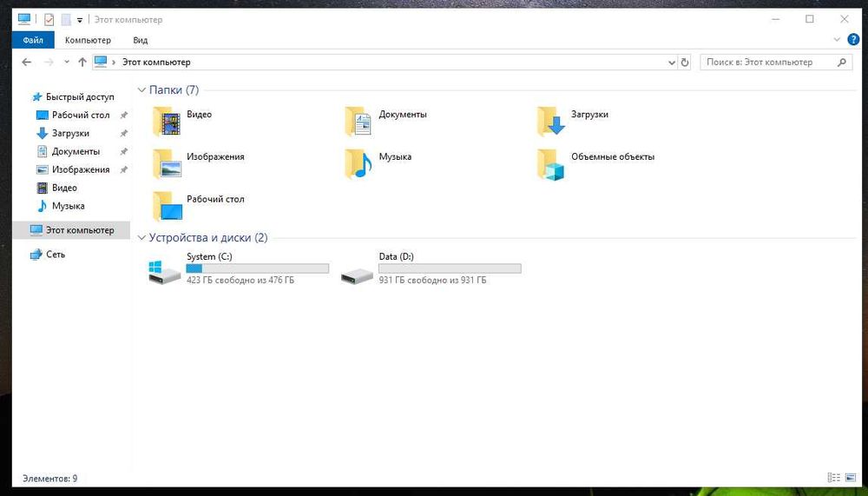Screen dimensions: 868x496
Task: Go up one level with up arrow
Action: click(82, 62)
